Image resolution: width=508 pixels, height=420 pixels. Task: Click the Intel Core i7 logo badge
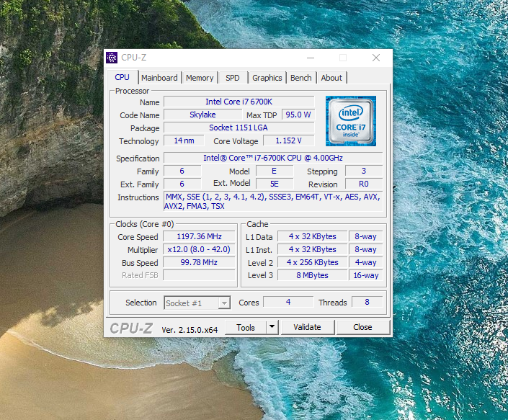point(350,121)
